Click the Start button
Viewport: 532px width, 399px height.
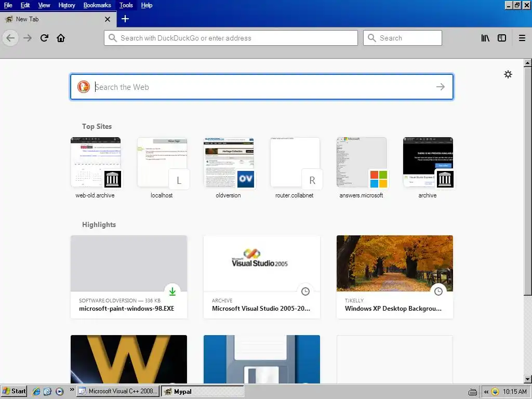(14, 392)
